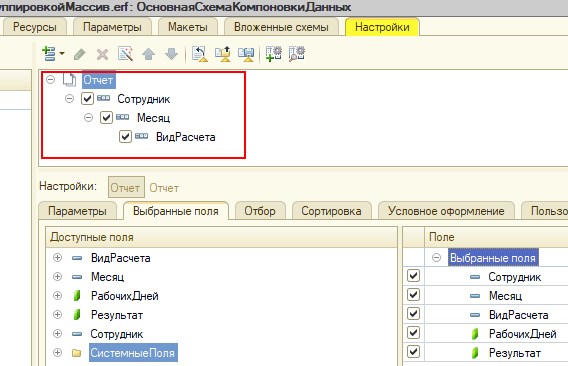
Task: Click the green resource icon of РабочихДней in Доступные поля
Action: click(77, 296)
